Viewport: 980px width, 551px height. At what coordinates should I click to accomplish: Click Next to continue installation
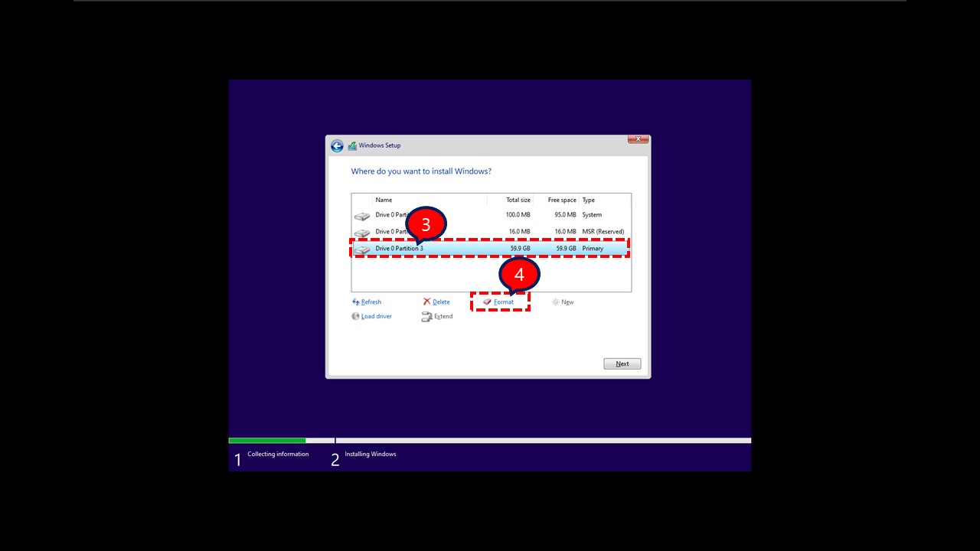point(622,364)
